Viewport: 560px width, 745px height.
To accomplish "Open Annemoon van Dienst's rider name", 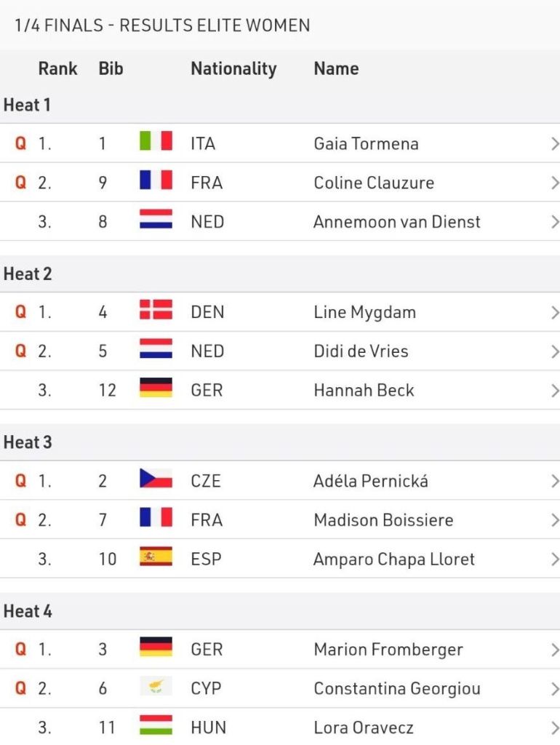I will (396, 221).
